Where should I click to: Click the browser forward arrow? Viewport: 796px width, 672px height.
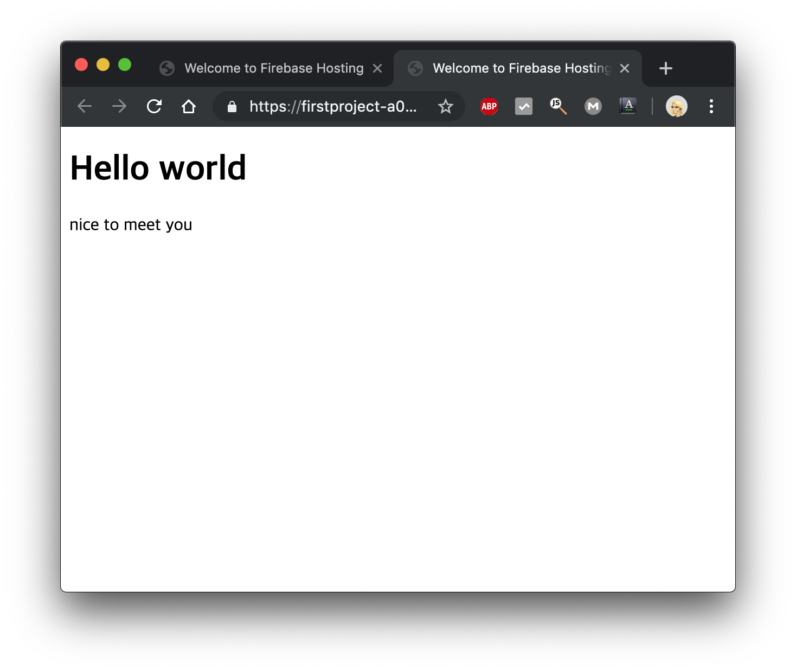(119, 106)
